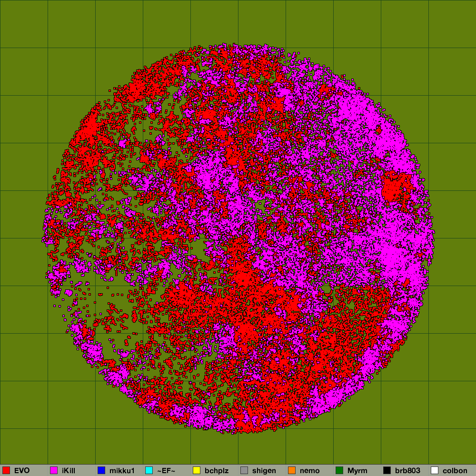Screen dimensions: 476x476
Task: Select the colbon legend text
Action: coord(455,471)
